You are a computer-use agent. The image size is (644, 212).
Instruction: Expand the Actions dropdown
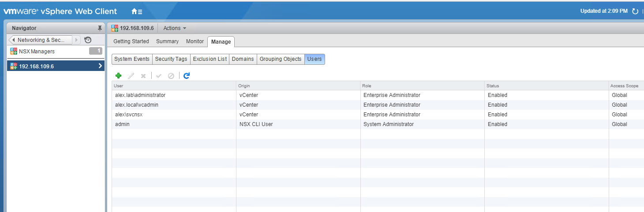(175, 28)
